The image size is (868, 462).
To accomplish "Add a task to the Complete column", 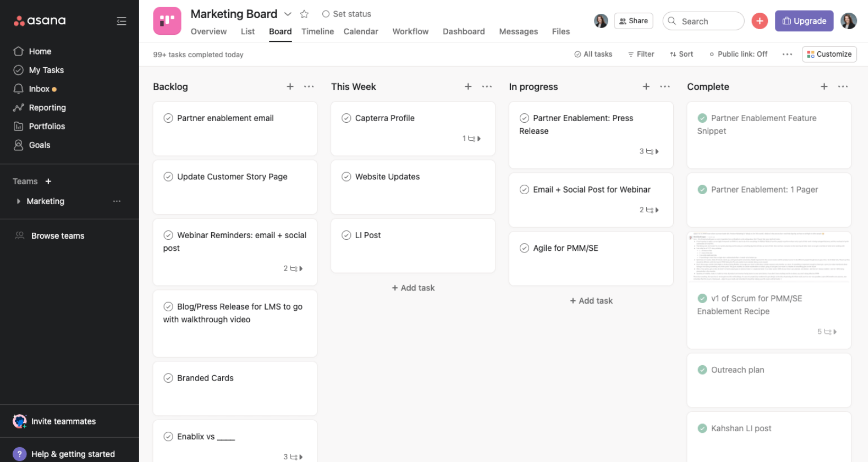I will click(x=824, y=86).
